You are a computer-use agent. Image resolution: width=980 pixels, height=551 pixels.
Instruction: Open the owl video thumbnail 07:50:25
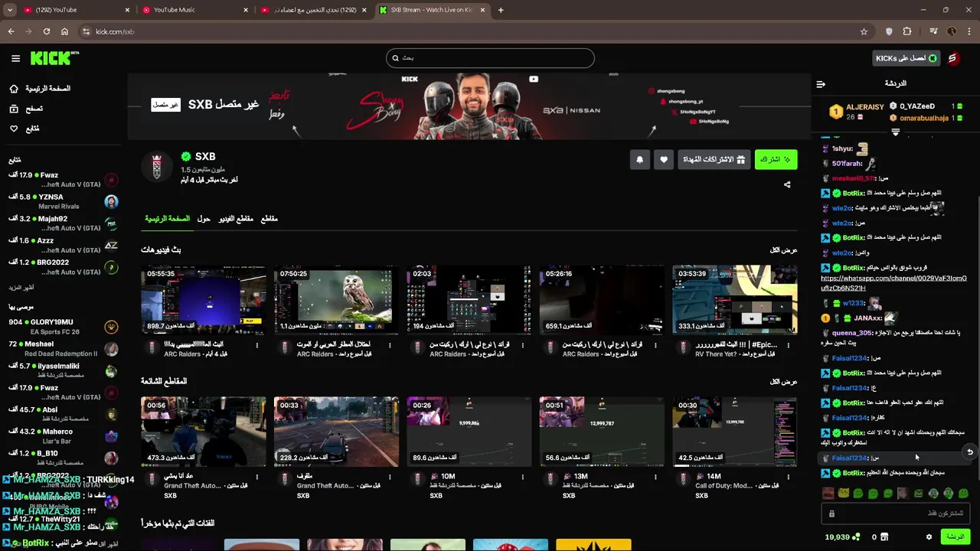click(336, 300)
